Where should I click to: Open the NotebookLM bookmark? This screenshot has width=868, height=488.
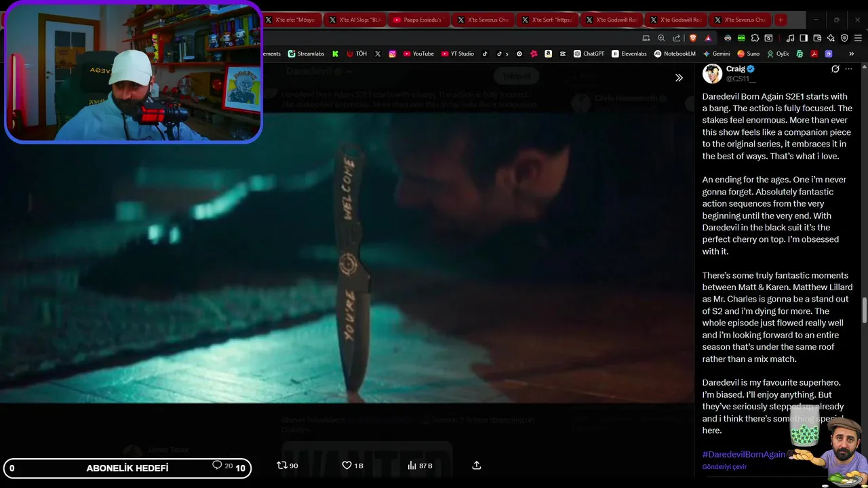[x=675, y=54]
